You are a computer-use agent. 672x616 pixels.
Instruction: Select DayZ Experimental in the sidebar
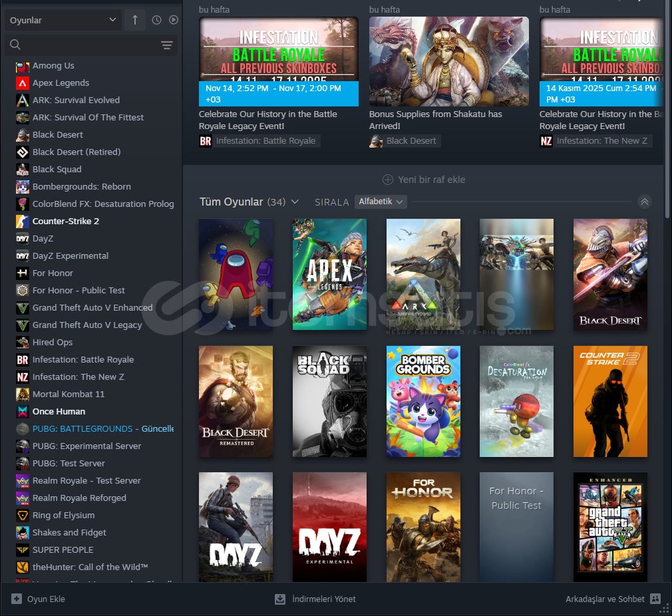point(71,255)
